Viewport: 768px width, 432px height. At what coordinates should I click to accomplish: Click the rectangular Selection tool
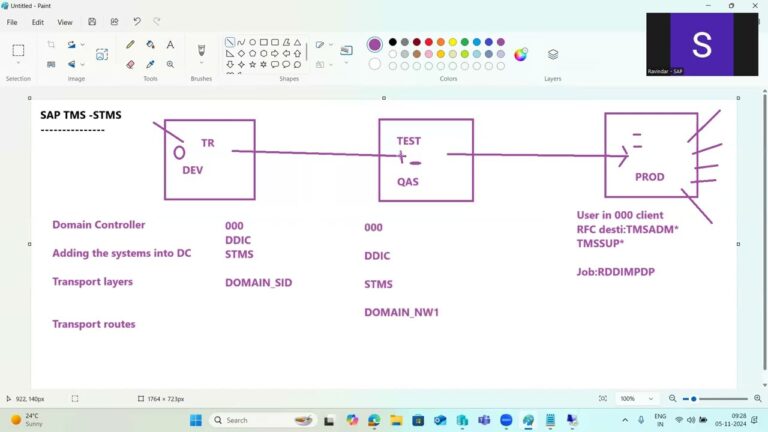(18, 50)
